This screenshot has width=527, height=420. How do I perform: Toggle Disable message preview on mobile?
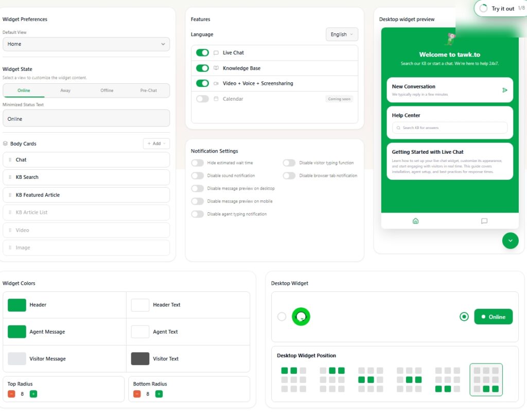pos(197,201)
